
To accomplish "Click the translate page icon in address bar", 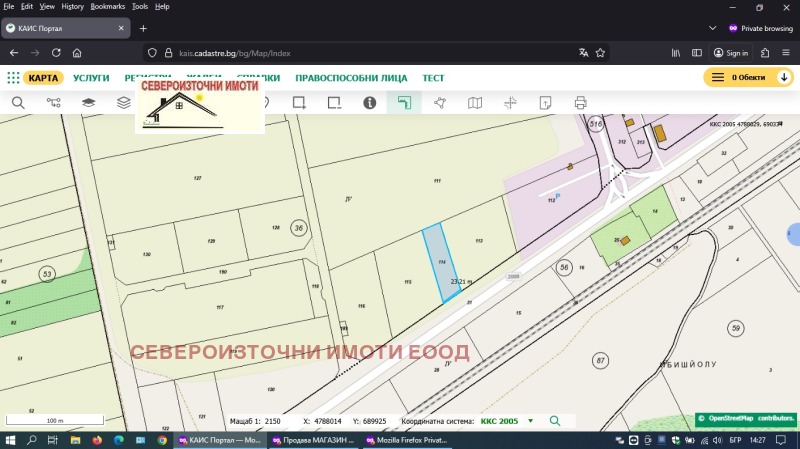I will [583, 53].
